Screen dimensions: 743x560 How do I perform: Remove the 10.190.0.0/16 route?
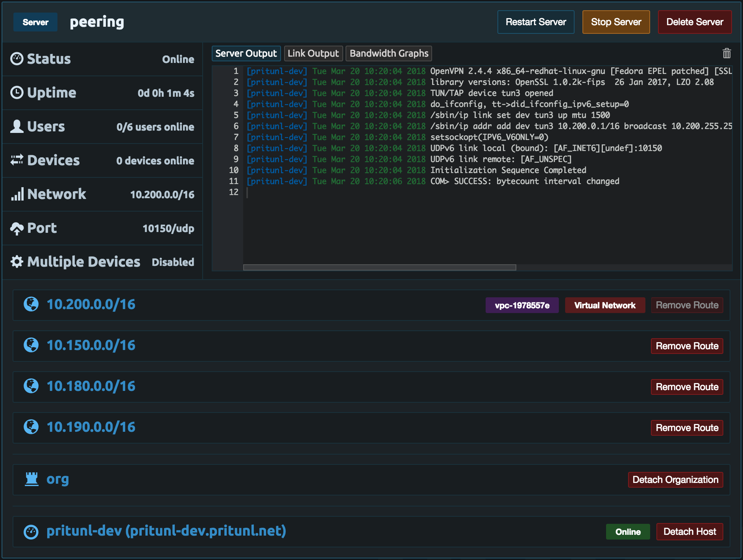(687, 428)
